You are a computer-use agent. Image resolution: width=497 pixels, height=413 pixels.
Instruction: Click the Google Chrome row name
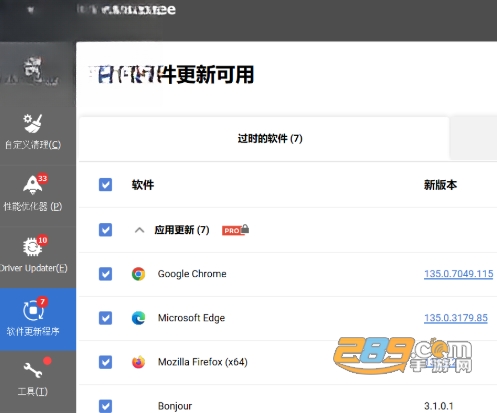coord(192,274)
